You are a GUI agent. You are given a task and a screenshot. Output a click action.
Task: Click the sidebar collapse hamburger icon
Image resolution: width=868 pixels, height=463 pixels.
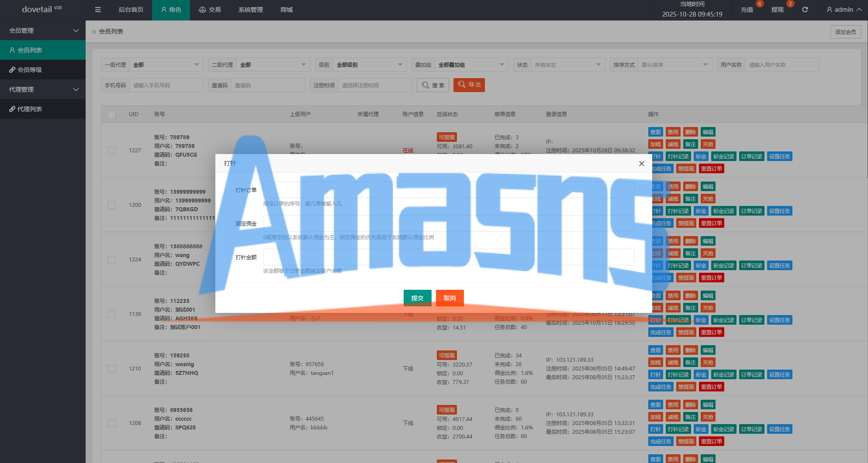[98, 10]
